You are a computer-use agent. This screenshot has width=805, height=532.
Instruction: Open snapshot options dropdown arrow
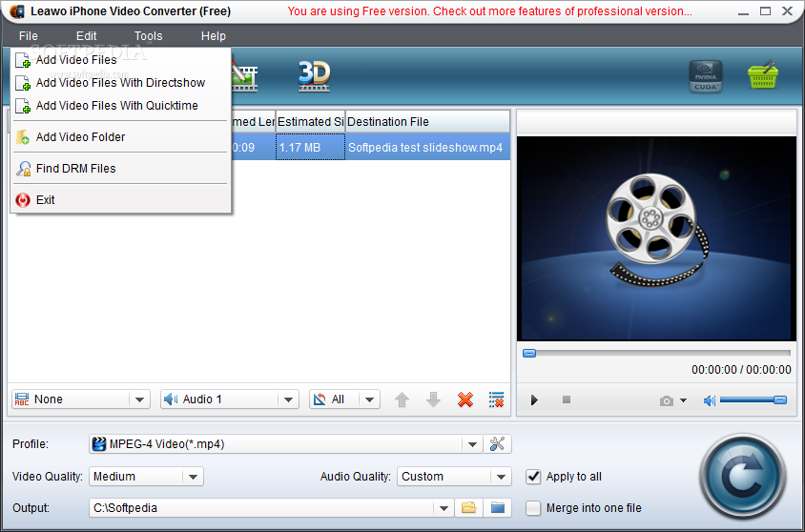(x=683, y=400)
